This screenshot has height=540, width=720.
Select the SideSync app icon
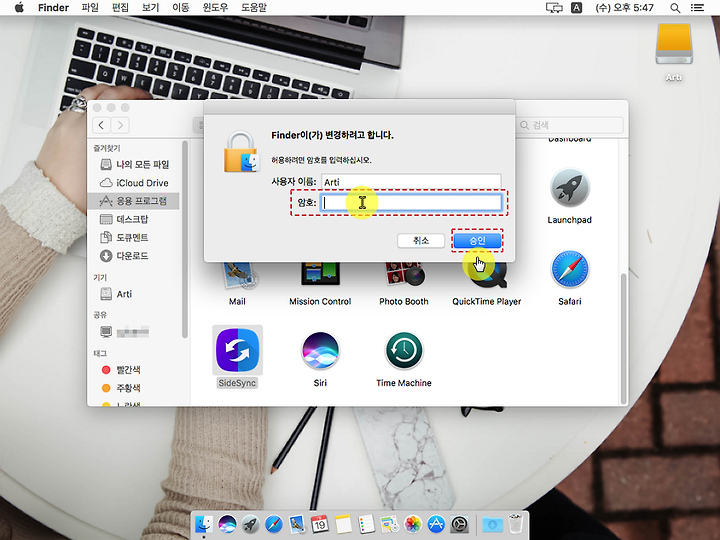click(x=237, y=350)
